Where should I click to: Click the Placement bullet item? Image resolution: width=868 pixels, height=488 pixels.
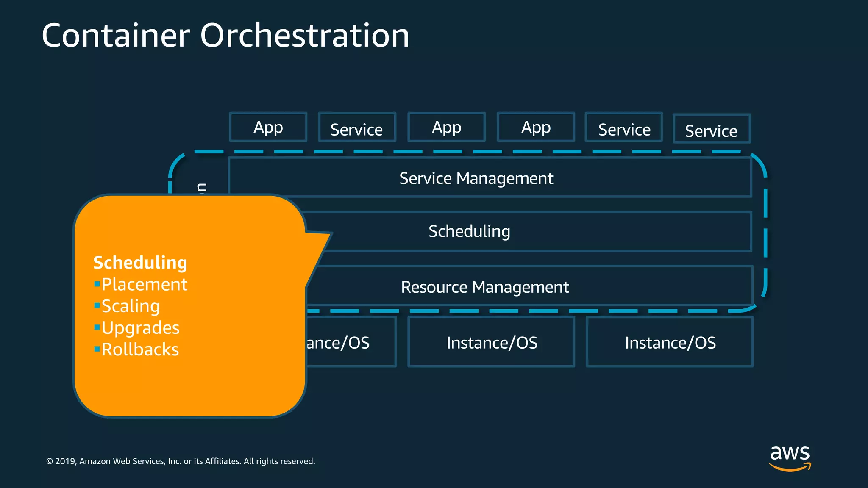tap(144, 284)
